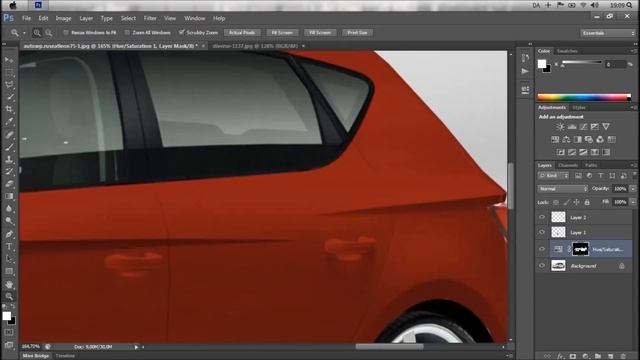The height and width of the screenshot is (360, 640).
Task: Select the Dodge tool
Action: [x=9, y=221]
